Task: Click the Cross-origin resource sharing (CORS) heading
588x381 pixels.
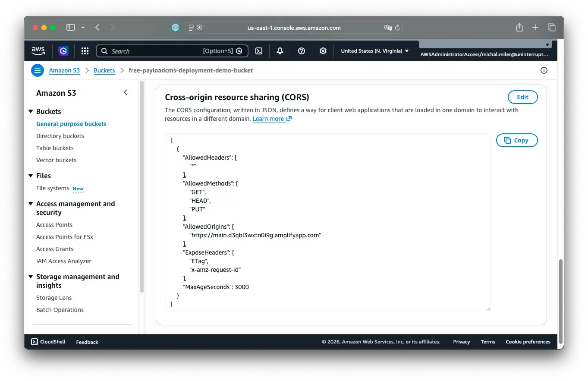Action: pyautogui.click(x=237, y=97)
